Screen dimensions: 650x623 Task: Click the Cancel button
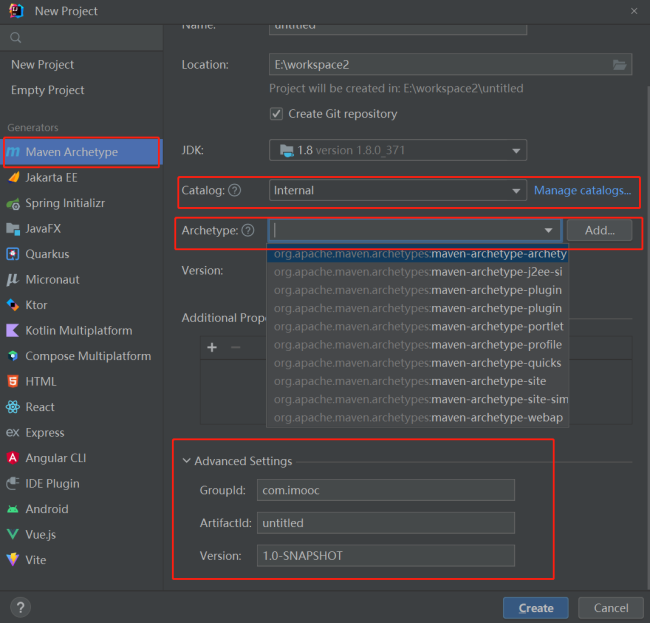[x=611, y=608]
